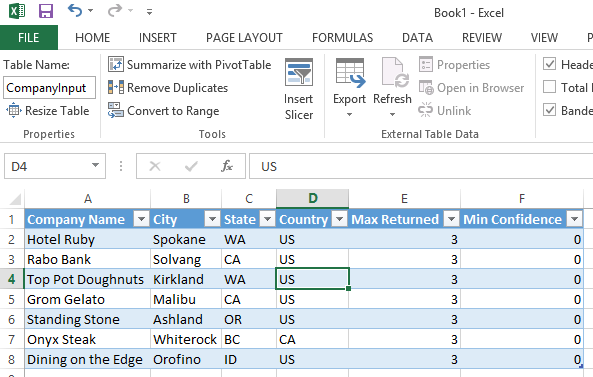Edit the Table Name field CompanyInput
The width and height of the screenshot is (593, 377).
click(x=50, y=88)
